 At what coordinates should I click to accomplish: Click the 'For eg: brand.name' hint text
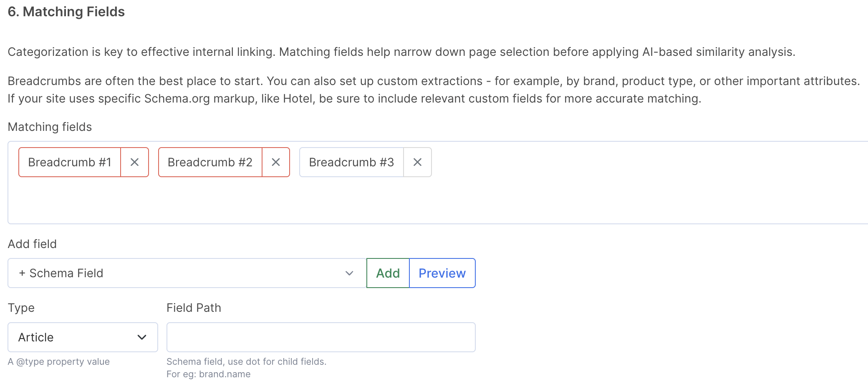click(208, 374)
